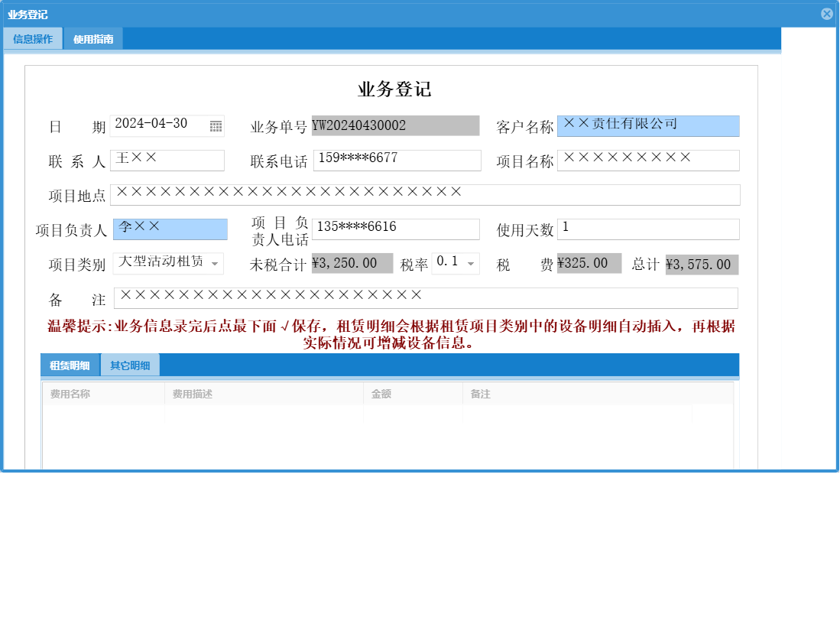Select the 使用天数 field showing 1
This screenshot has height=640, width=840.
point(647,229)
